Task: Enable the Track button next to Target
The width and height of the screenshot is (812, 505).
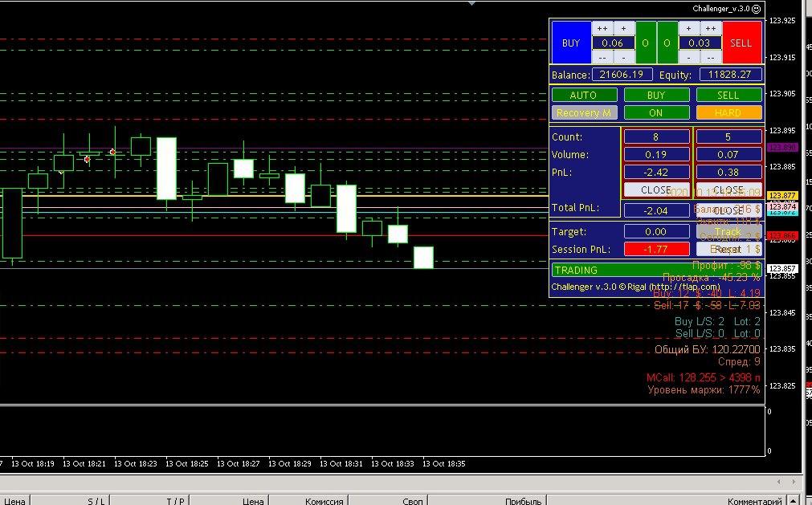Action: click(728, 232)
